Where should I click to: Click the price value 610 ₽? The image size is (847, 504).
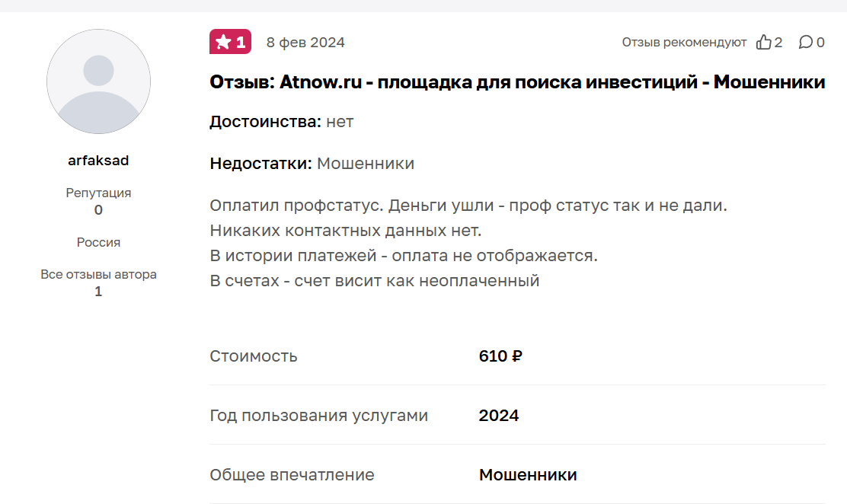coord(500,356)
